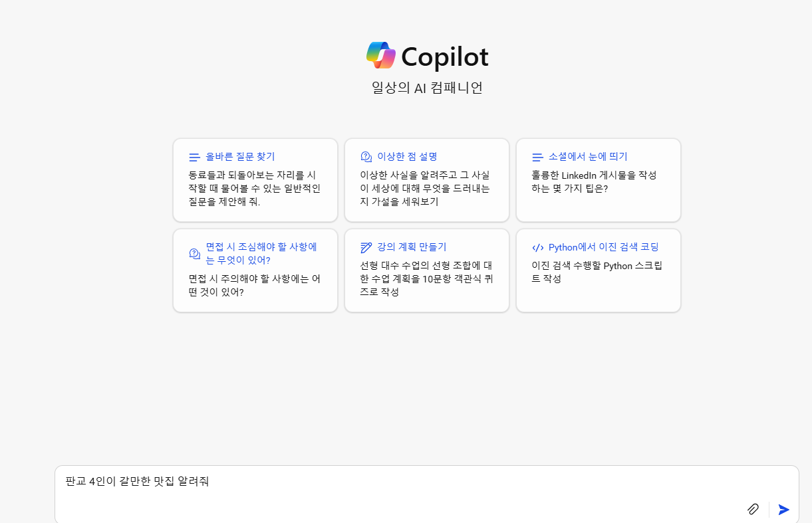Viewport: 812px width, 523px height.
Task: Click the chat-question icon beside 면접 시 조심해야
Action: (195, 253)
